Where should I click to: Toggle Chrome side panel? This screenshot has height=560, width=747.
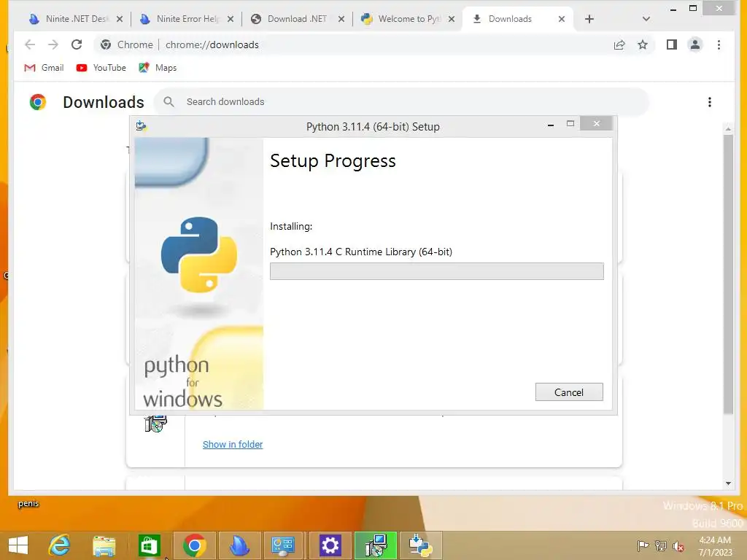(x=672, y=44)
